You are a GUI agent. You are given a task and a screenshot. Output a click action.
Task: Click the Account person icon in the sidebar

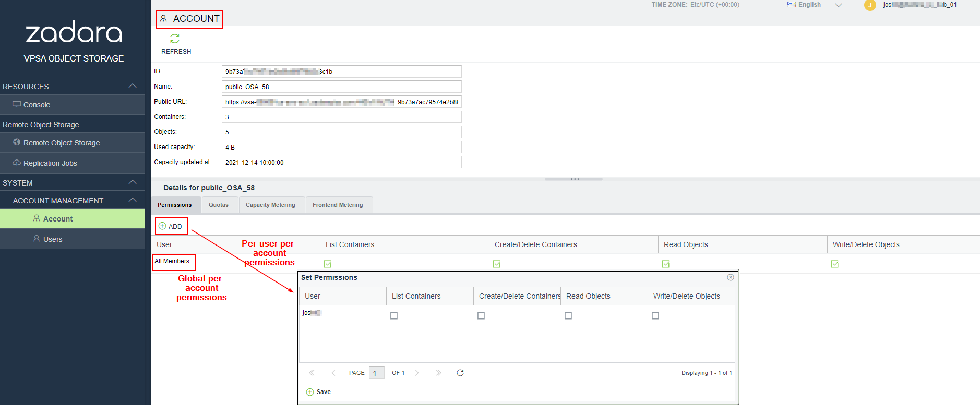pyautogui.click(x=37, y=218)
